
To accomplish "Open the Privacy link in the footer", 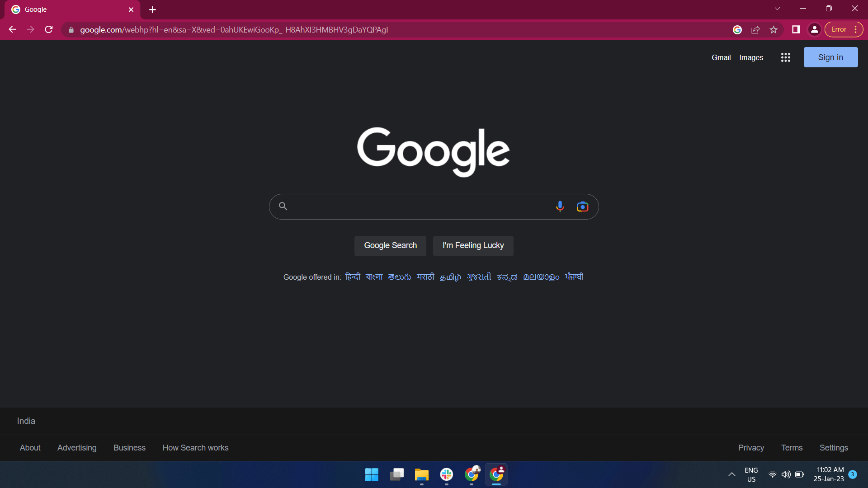I will (x=751, y=448).
